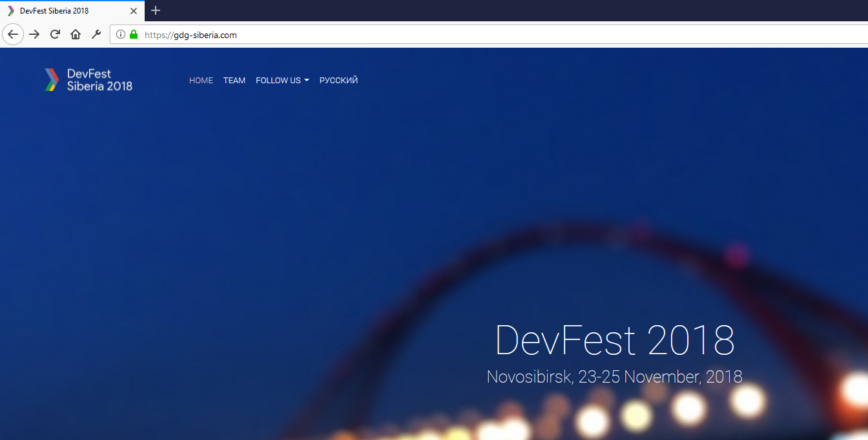Open the wrench tools icon
Image resolution: width=868 pixels, height=440 pixels.
tap(96, 35)
